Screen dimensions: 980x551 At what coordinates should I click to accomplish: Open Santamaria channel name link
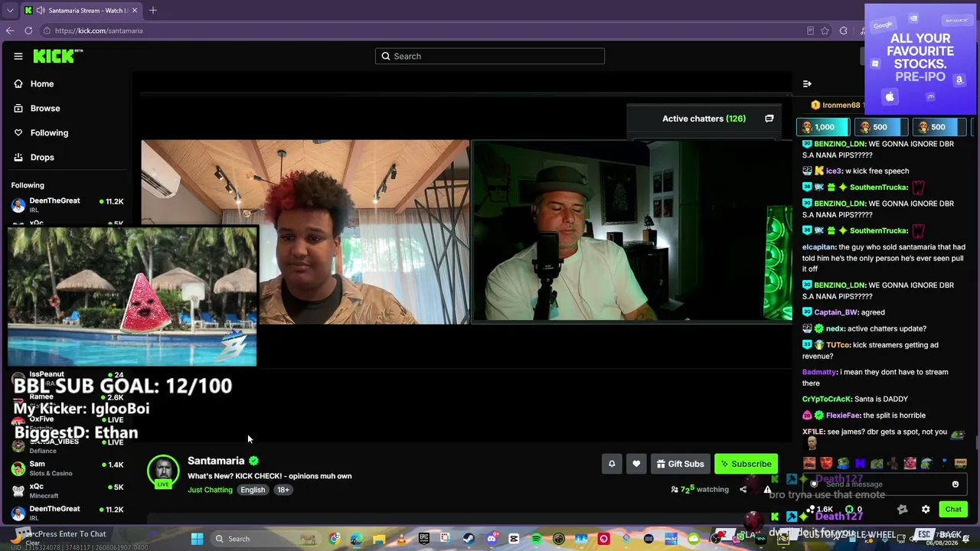click(x=216, y=461)
